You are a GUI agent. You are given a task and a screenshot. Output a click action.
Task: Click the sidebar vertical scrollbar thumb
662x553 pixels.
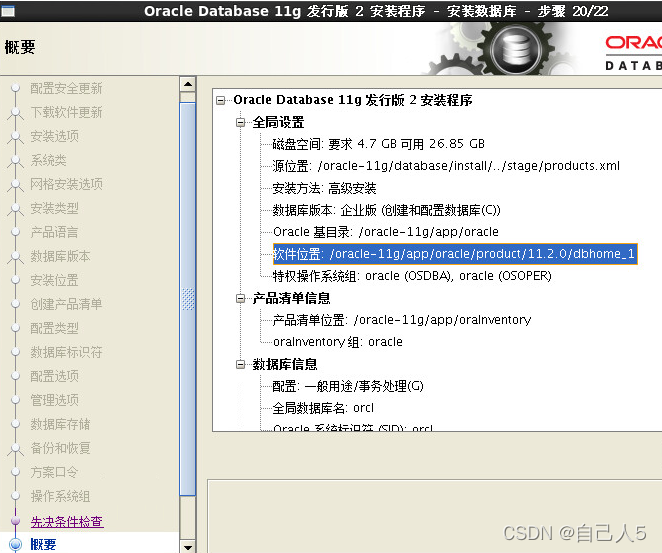click(x=188, y=299)
